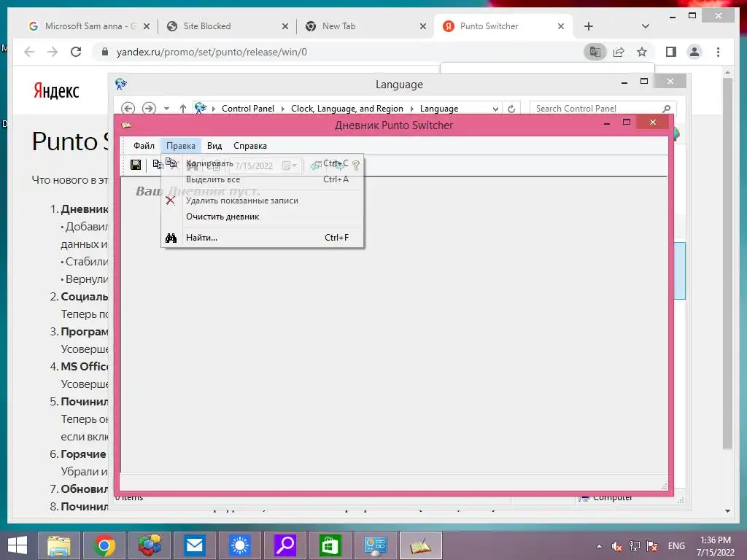Click Clock, Language, and Region breadcrumb
Image resolution: width=747 pixels, height=560 pixels.
point(347,109)
